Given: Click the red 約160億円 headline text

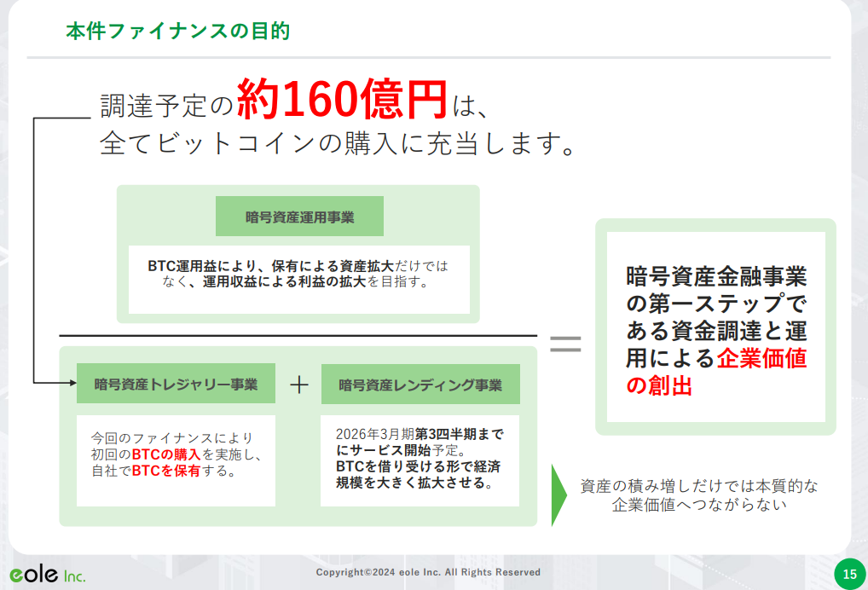Looking at the screenshot, I should tap(342, 100).
